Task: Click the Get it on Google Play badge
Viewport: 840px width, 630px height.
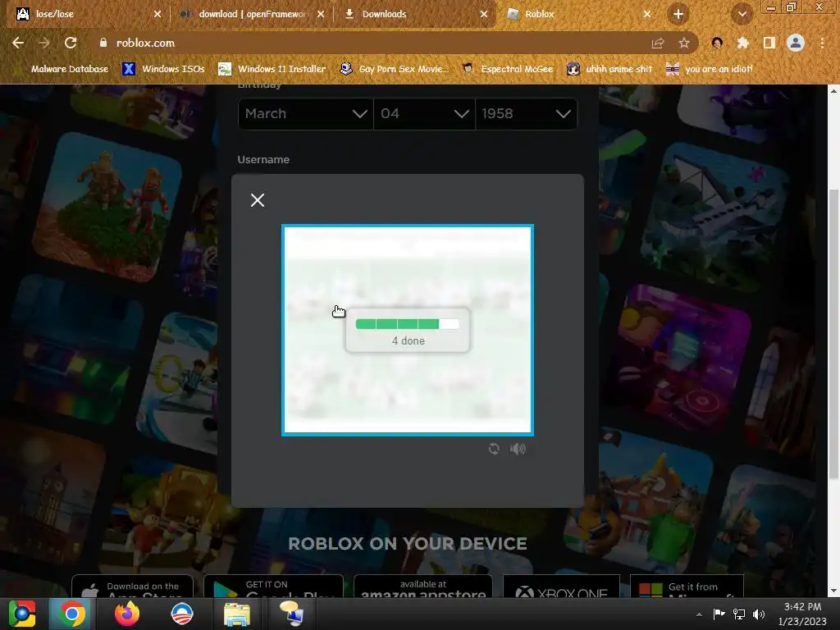Action: click(x=273, y=586)
